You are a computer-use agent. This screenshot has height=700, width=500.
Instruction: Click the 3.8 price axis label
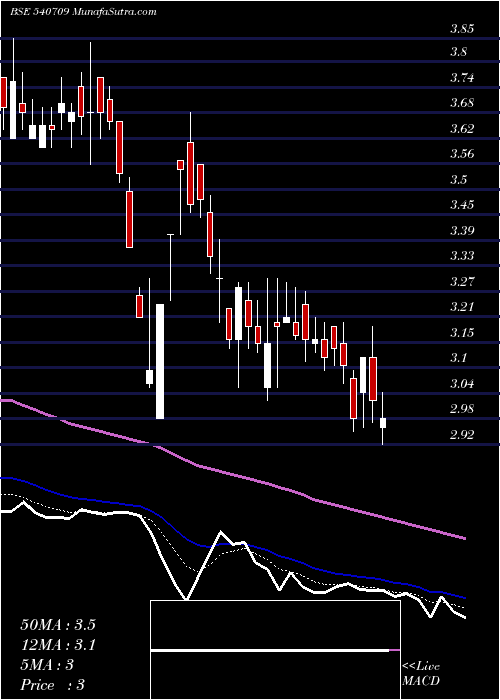coord(458,52)
